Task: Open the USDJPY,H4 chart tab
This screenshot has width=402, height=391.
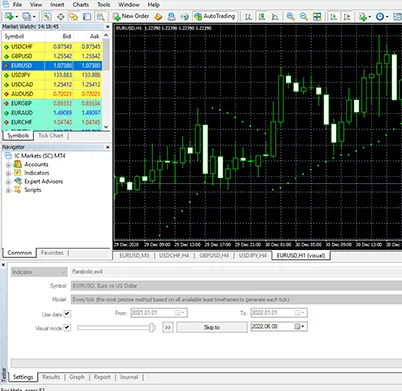Action: tap(253, 256)
